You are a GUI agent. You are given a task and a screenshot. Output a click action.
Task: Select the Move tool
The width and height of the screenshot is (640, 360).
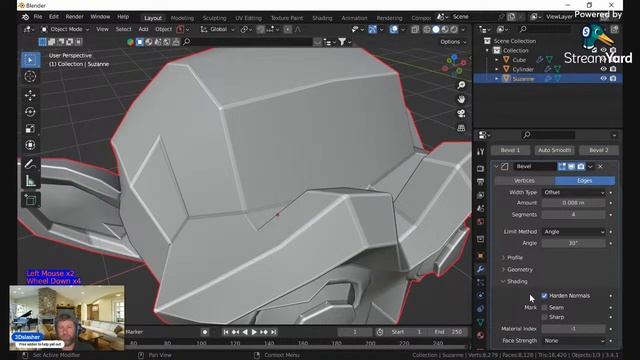click(30, 96)
